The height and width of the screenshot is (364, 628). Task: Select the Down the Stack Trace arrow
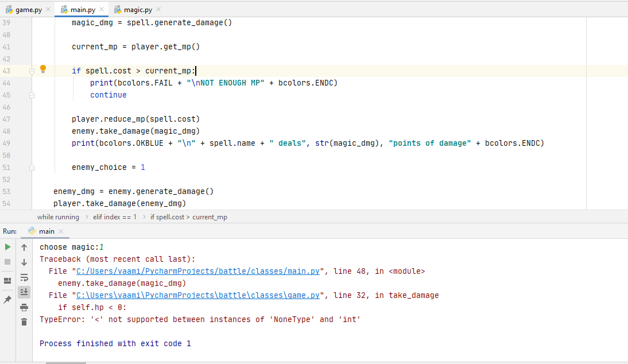click(x=24, y=262)
